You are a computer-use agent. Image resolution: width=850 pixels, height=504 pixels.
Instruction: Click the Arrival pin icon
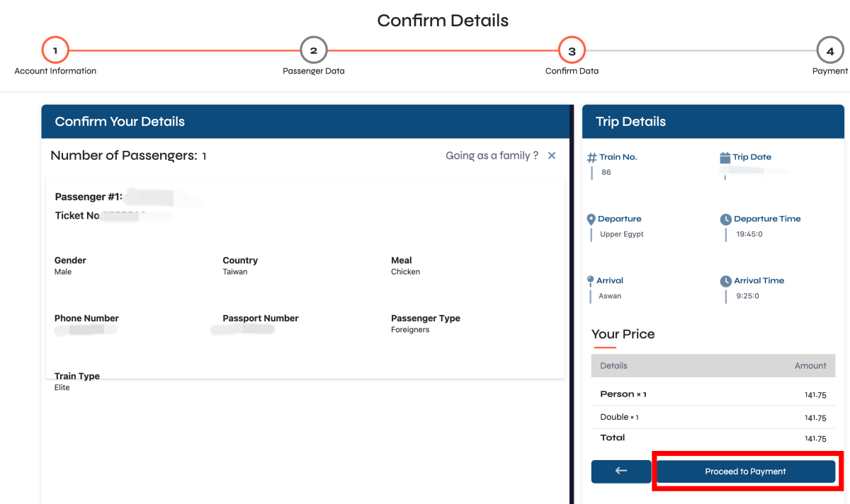tap(591, 281)
